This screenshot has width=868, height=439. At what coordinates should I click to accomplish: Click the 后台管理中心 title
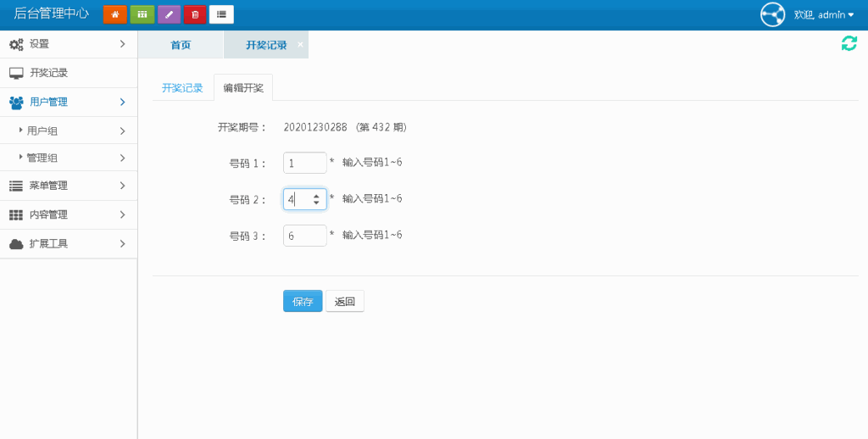(51, 14)
